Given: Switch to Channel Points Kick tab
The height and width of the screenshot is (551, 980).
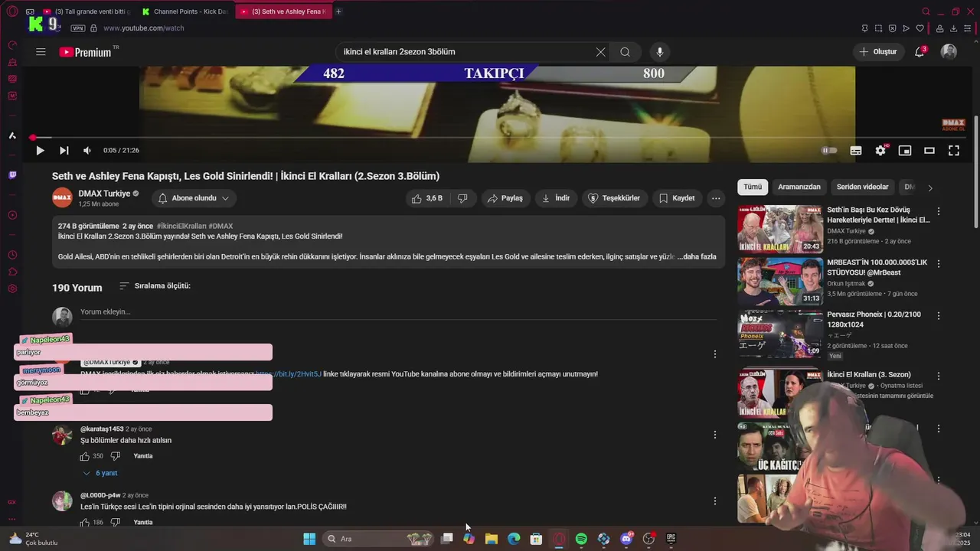Looking at the screenshot, I should point(185,11).
